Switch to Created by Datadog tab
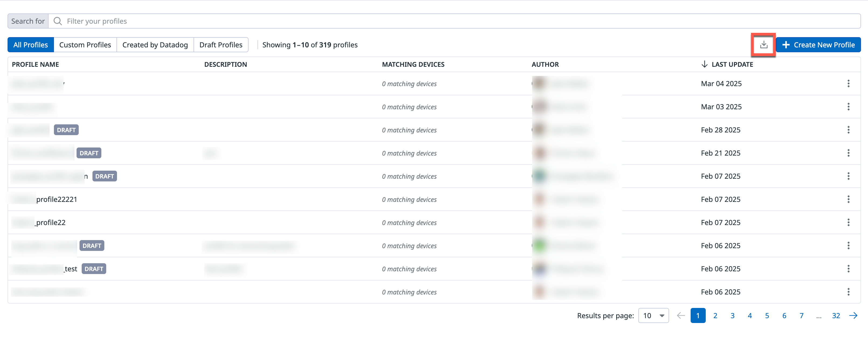 [155, 45]
